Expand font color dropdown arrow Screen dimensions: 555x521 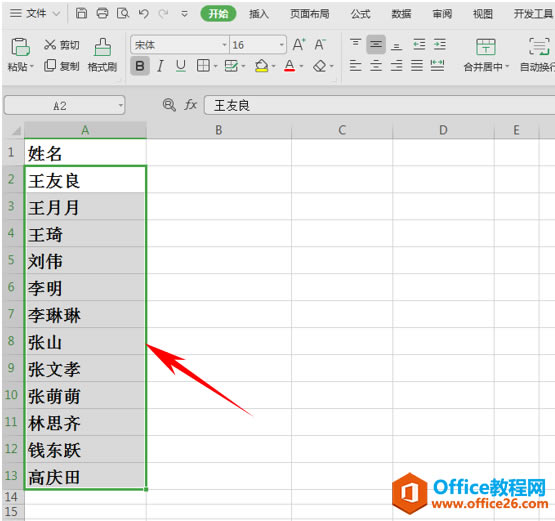301,66
